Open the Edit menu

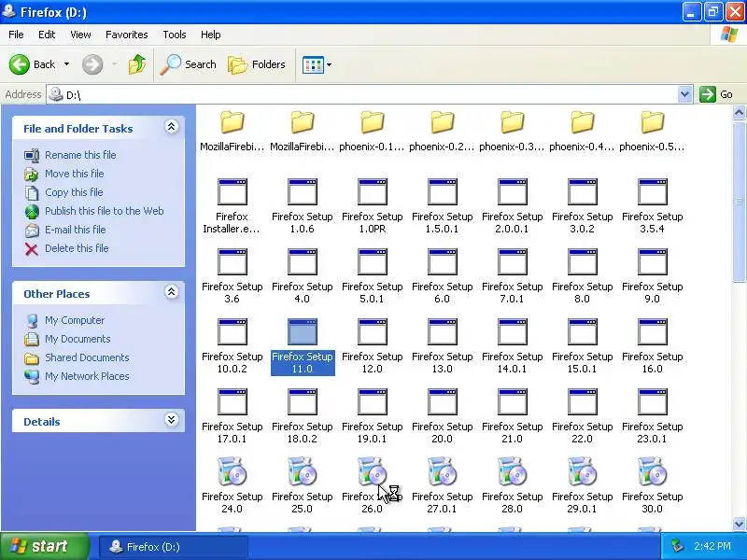pyautogui.click(x=47, y=35)
